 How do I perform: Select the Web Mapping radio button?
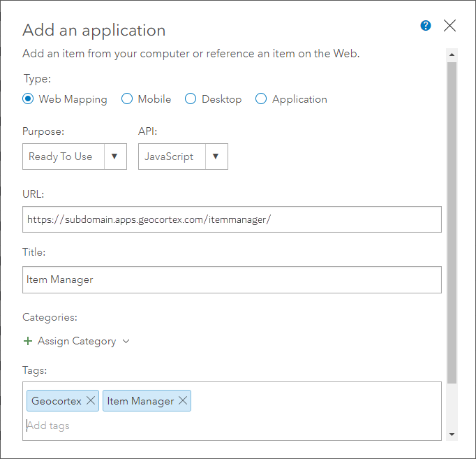28,99
